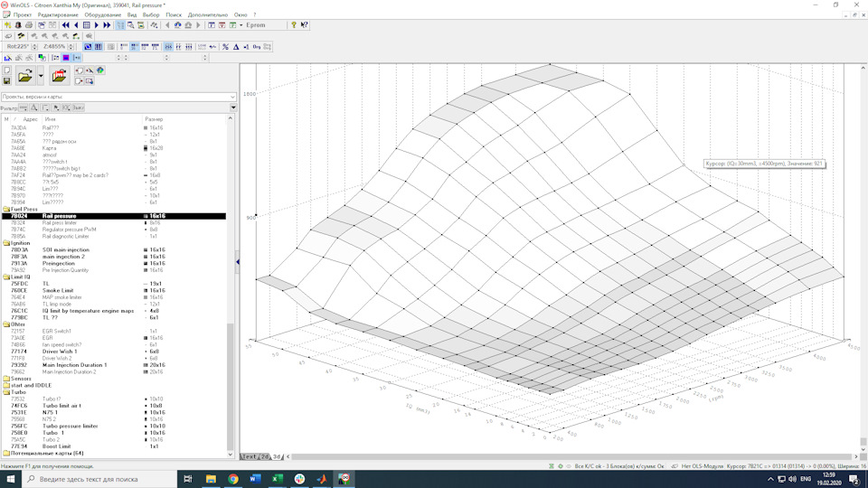Toggle the highlighted 16-bit display icon
This screenshot has height=488, width=868.
pos(134,47)
